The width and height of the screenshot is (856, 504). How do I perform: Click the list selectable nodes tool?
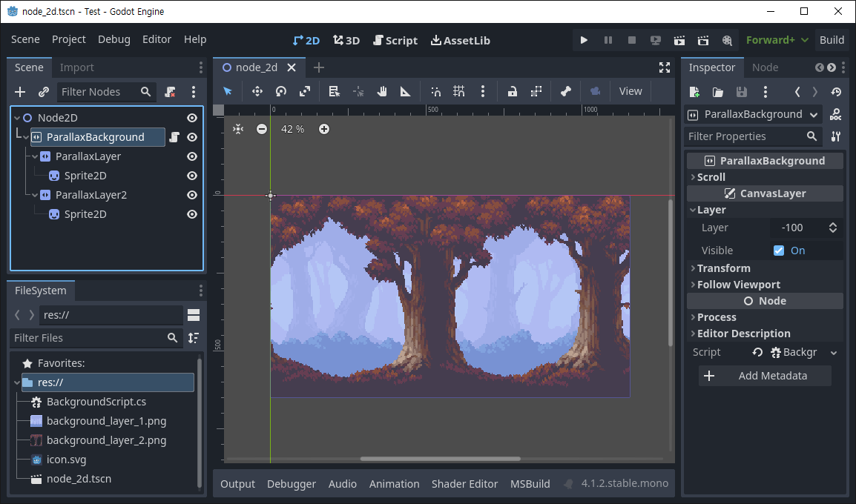coord(334,91)
